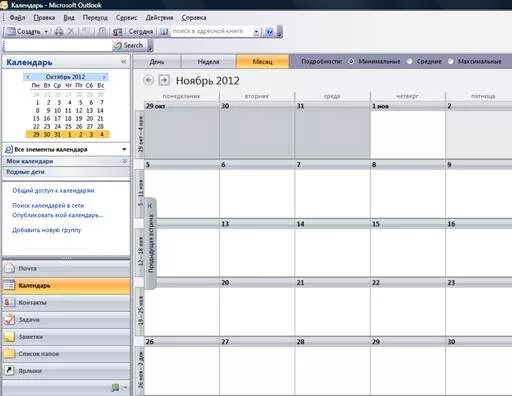The height and width of the screenshot is (396, 512).
Task: Click the address book icon
Action: [164, 32]
